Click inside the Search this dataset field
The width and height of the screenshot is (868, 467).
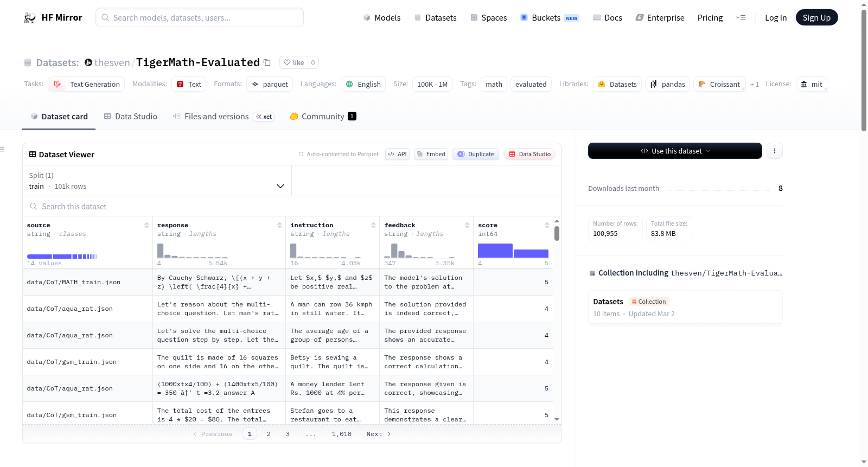[x=292, y=206]
